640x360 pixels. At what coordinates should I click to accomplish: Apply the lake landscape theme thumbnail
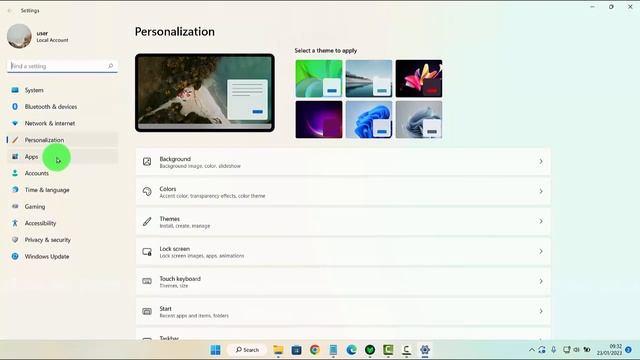(369, 78)
